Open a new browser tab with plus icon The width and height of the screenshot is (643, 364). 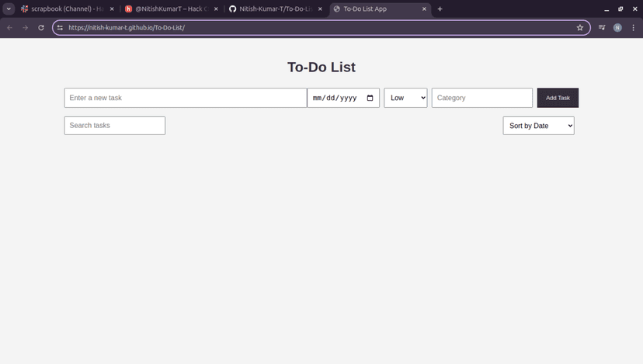pos(440,9)
